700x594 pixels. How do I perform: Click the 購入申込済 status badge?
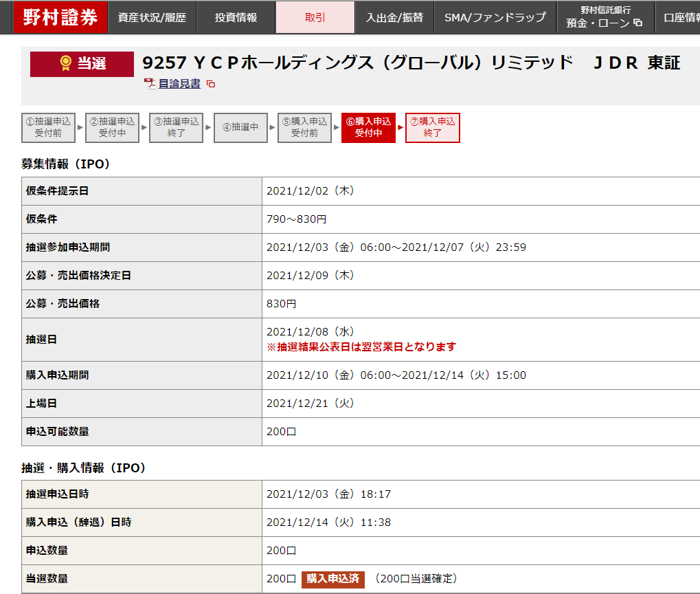333,579
